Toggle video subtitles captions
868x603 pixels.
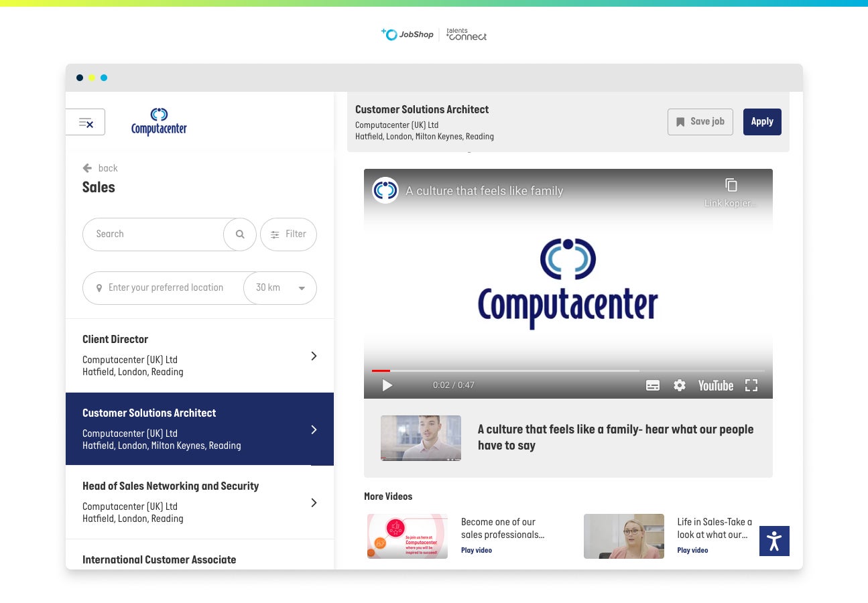[x=653, y=385]
